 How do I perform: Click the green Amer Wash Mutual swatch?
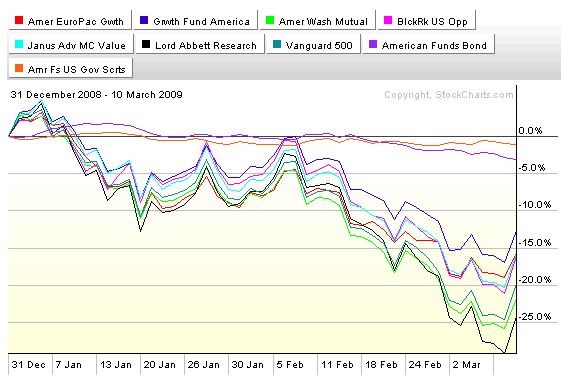tap(270, 20)
